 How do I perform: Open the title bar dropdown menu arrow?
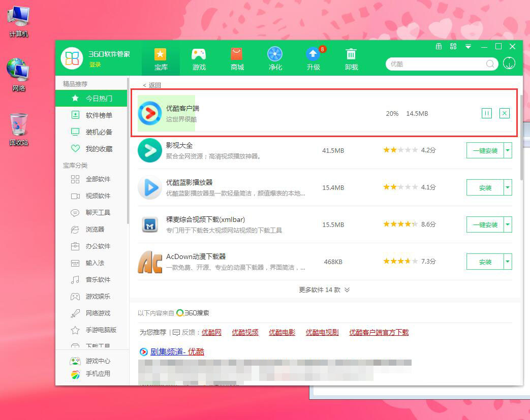468,46
